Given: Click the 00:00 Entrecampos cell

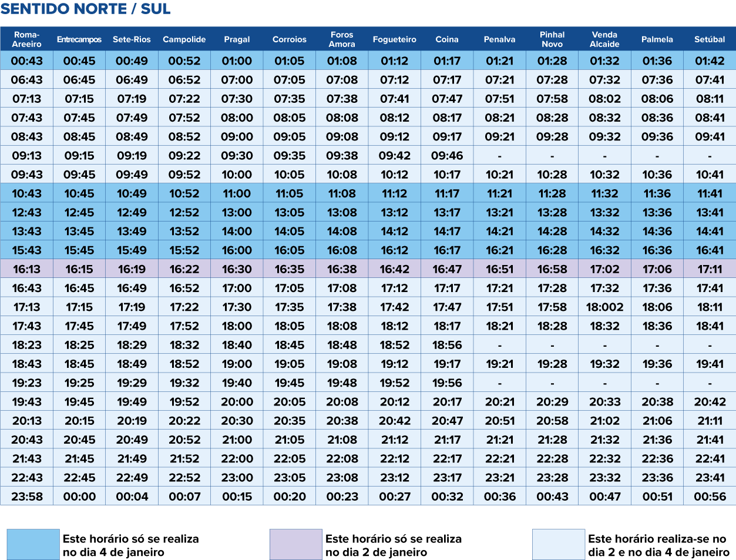Looking at the screenshot, I should click(79, 497).
